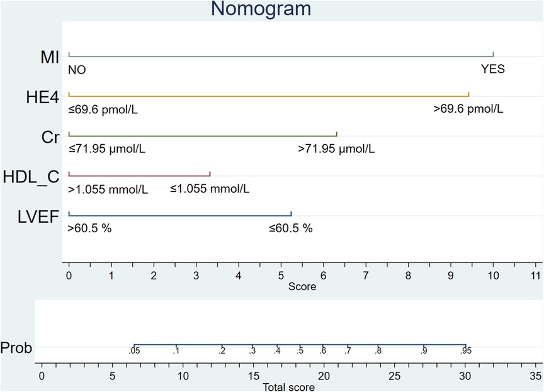The width and height of the screenshot is (544, 392).
Task: Click the .7 probability mark
Action: click(348, 350)
